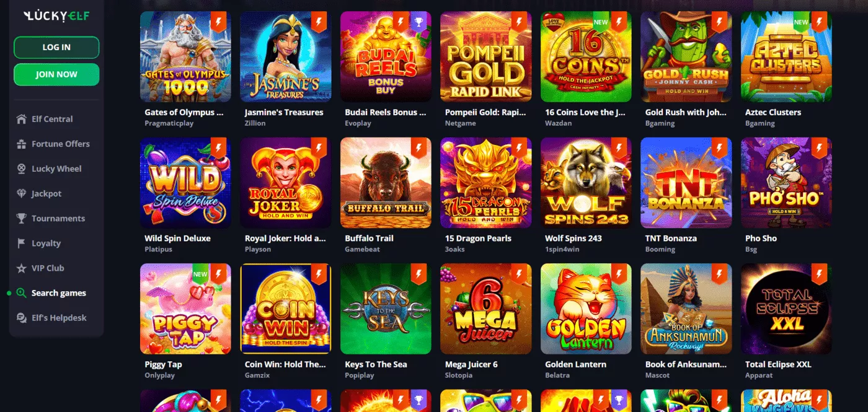The height and width of the screenshot is (412, 868).
Task: Click the VIP Club star icon
Action: [21, 268]
